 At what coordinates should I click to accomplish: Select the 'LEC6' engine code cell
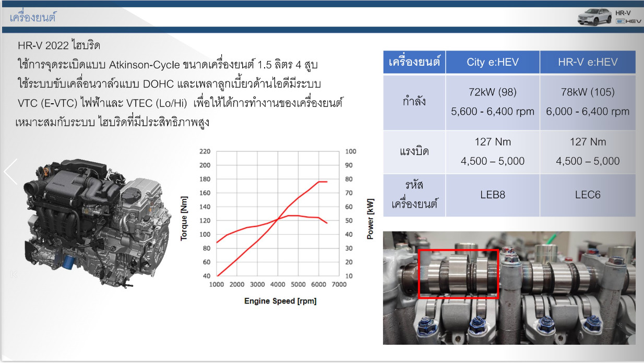point(588,195)
